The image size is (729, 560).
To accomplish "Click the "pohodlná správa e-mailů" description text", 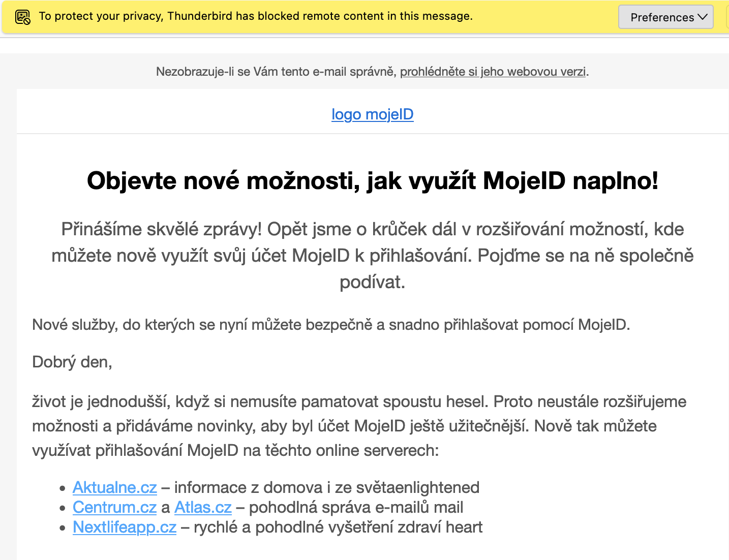I will (356, 507).
